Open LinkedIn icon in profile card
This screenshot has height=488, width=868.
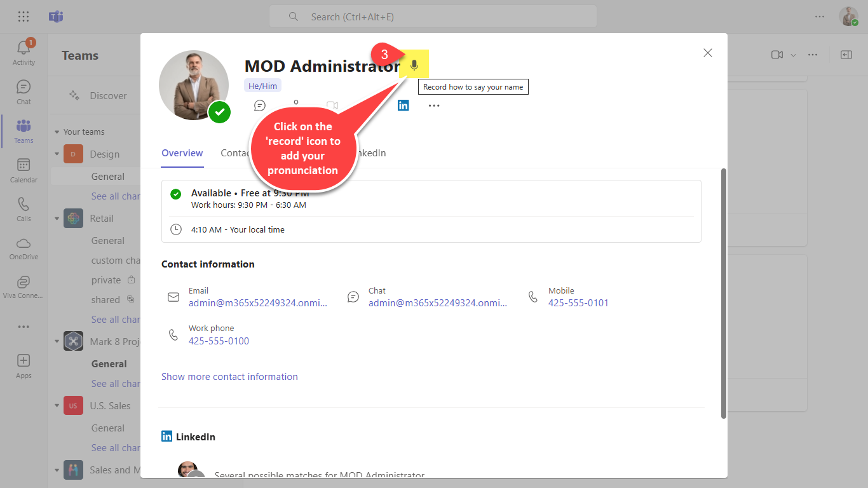tap(403, 105)
